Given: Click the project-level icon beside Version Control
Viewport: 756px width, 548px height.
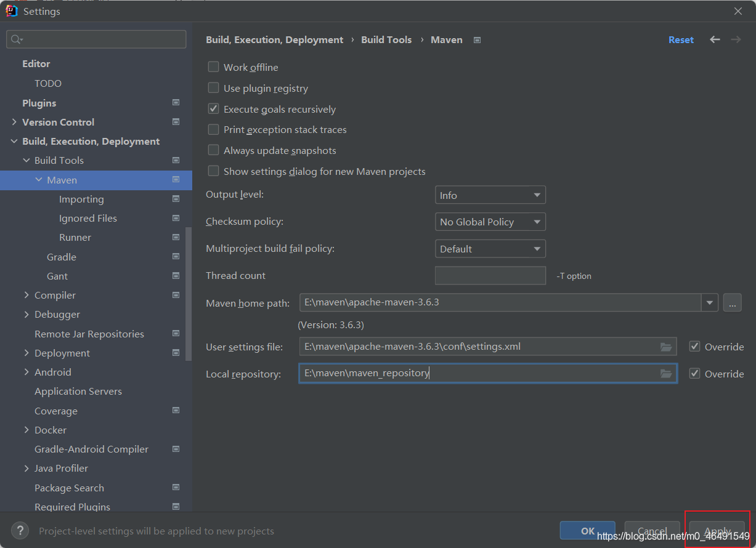Looking at the screenshot, I should pos(176,122).
